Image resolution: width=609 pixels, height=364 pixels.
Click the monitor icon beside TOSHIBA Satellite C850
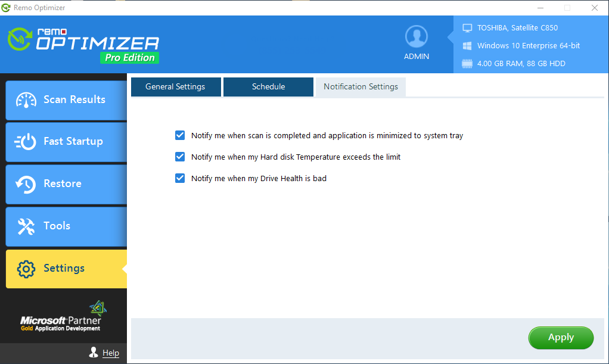467,27
